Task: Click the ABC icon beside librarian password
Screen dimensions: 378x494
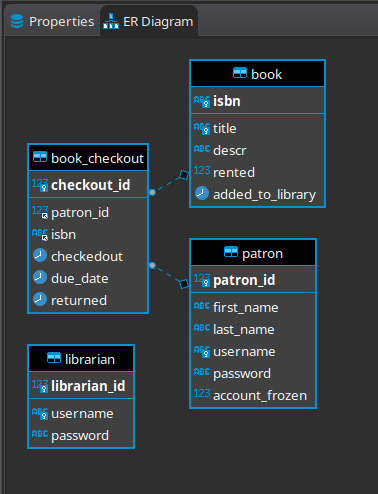Action: [40, 434]
